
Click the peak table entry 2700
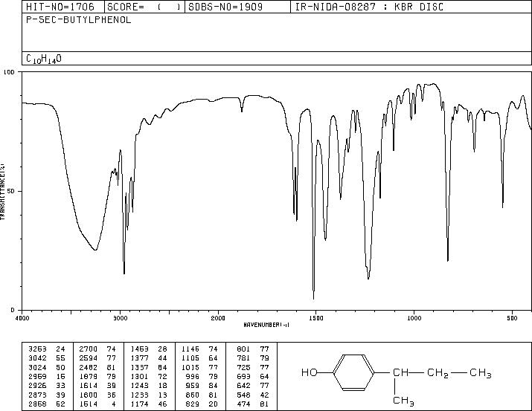(x=89, y=349)
